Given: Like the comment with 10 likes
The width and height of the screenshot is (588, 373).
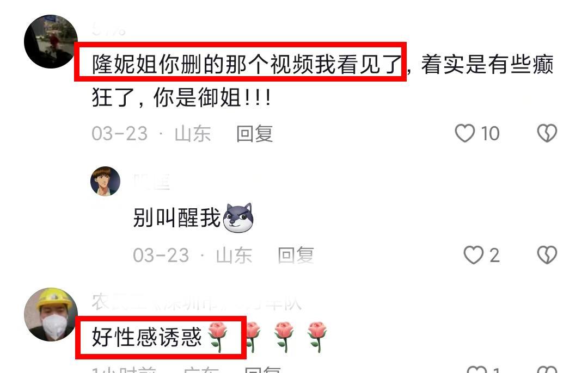Looking at the screenshot, I should click(x=465, y=133).
